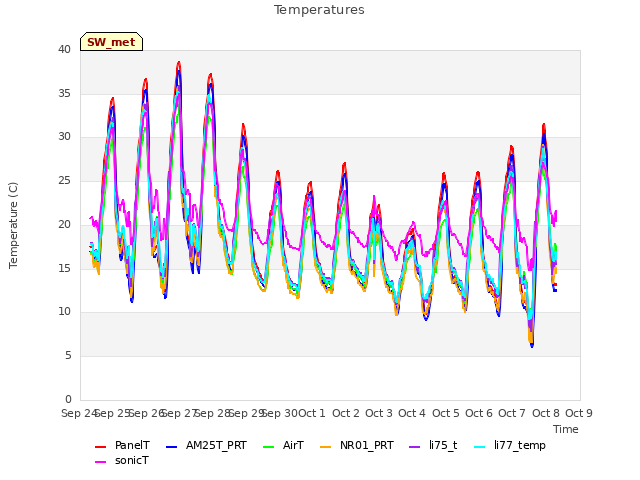Viewport: 640px width, 480px height.
Task: Click the green AirT legend swatch
Action: (269, 447)
